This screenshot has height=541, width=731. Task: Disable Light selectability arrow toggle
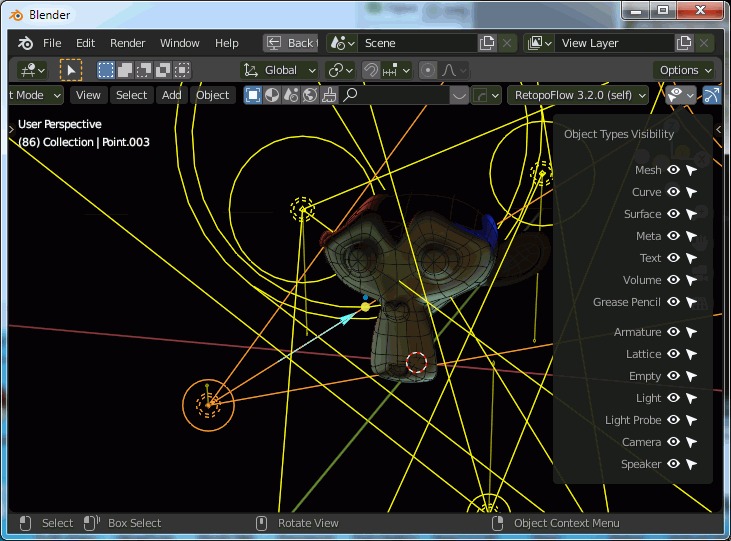(692, 398)
